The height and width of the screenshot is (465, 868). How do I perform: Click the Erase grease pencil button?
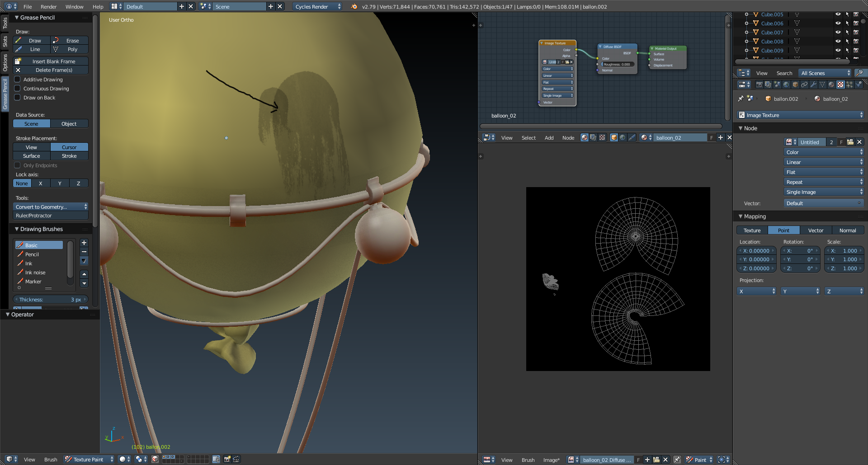coord(70,41)
